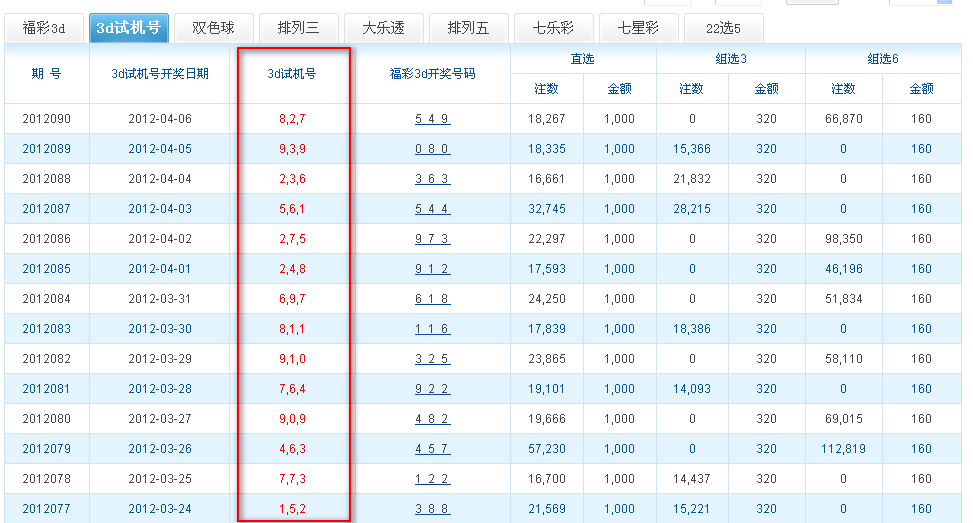Viewport: 973px width, 523px height.
Task: Open winning number link 5 4 4
Action: point(433,208)
